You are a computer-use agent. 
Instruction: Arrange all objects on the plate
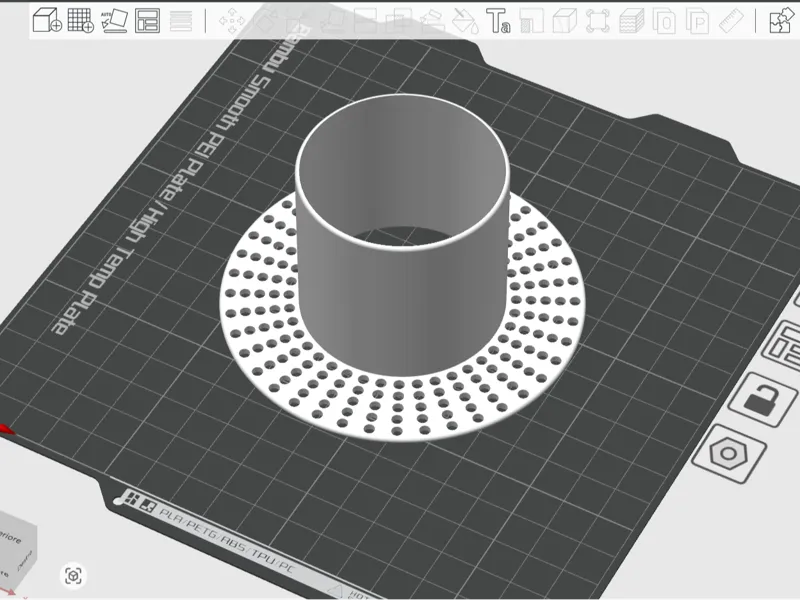tap(147, 20)
